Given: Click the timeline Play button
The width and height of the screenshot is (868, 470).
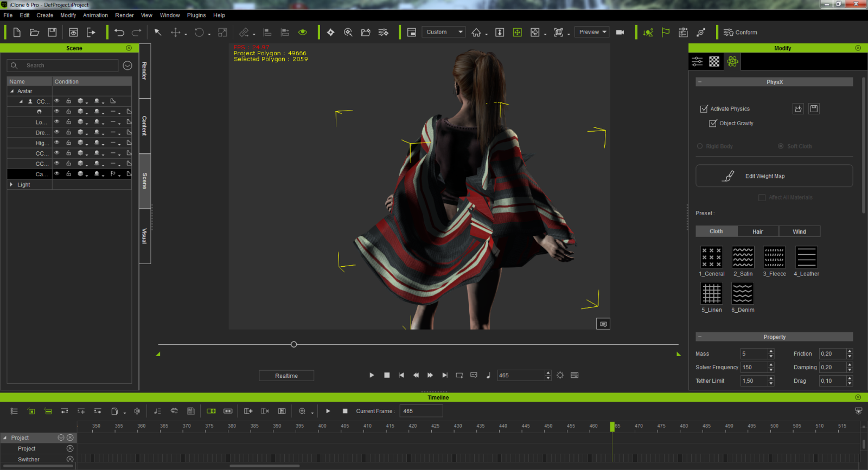Looking at the screenshot, I should click(x=328, y=411).
